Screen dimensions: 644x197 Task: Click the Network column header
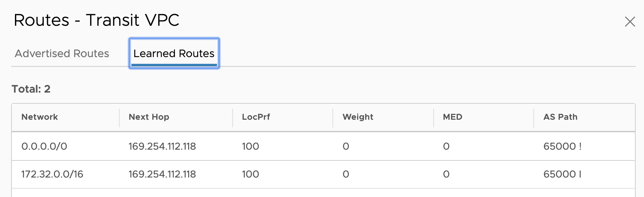coord(40,117)
